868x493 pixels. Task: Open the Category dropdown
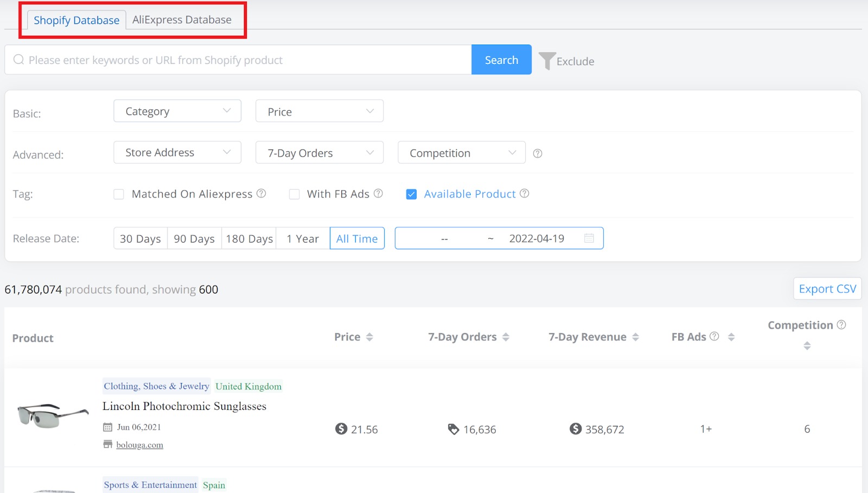(177, 111)
